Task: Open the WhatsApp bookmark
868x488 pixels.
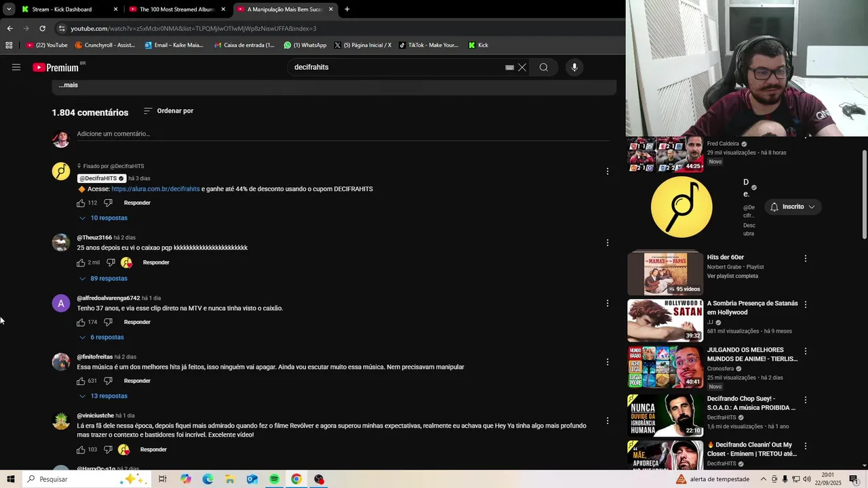Action: [305, 45]
